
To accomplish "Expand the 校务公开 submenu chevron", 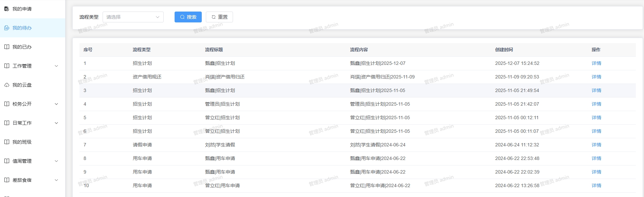I will (56, 104).
